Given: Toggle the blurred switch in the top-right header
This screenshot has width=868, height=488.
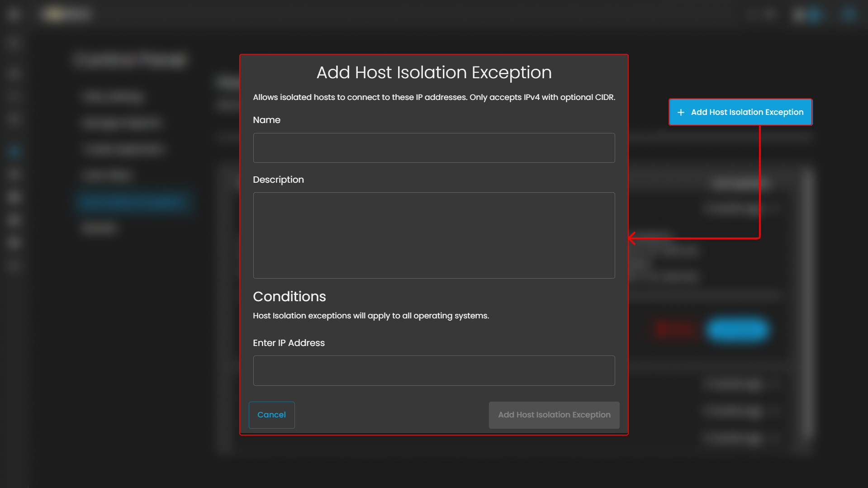Looking at the screenshot, I should (x=808, y=15).
